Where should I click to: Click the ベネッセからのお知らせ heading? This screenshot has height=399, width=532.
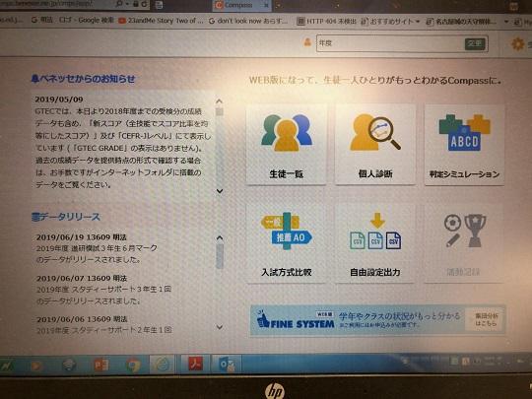tap(83, 79)
